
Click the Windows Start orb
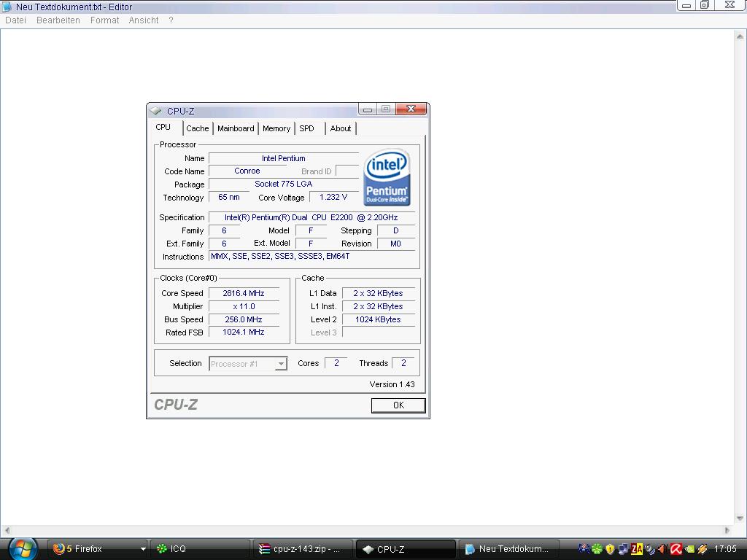click(23, 548)
